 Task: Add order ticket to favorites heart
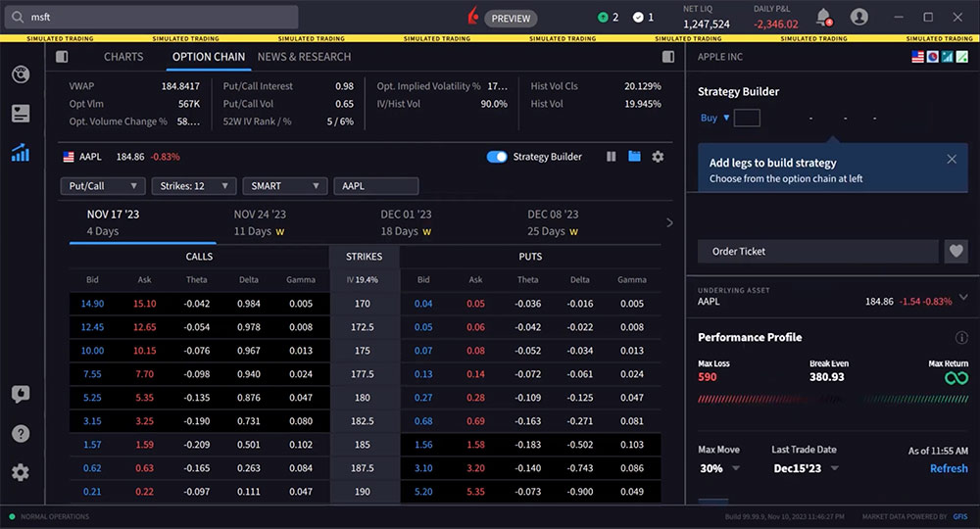tap(956, 251)
